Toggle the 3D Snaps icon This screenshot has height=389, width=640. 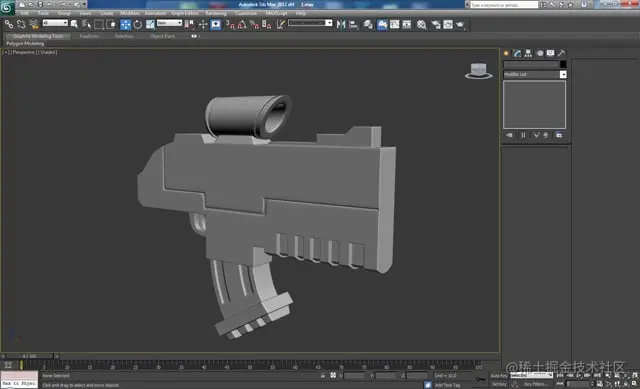pyautogui.click(x=230, y=24)
